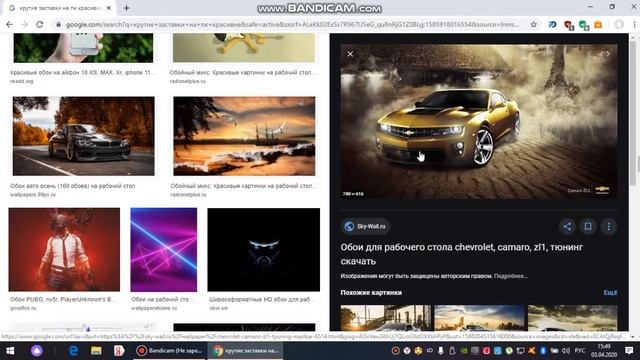Open the red shield extension icon

[x=568, y=25]
